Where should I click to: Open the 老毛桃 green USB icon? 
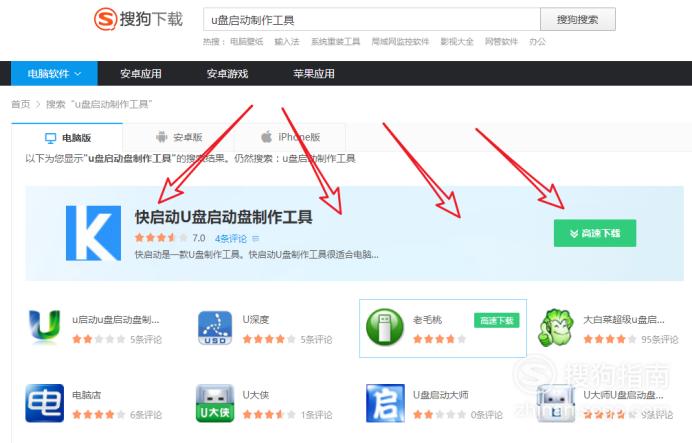click(385, 327)
